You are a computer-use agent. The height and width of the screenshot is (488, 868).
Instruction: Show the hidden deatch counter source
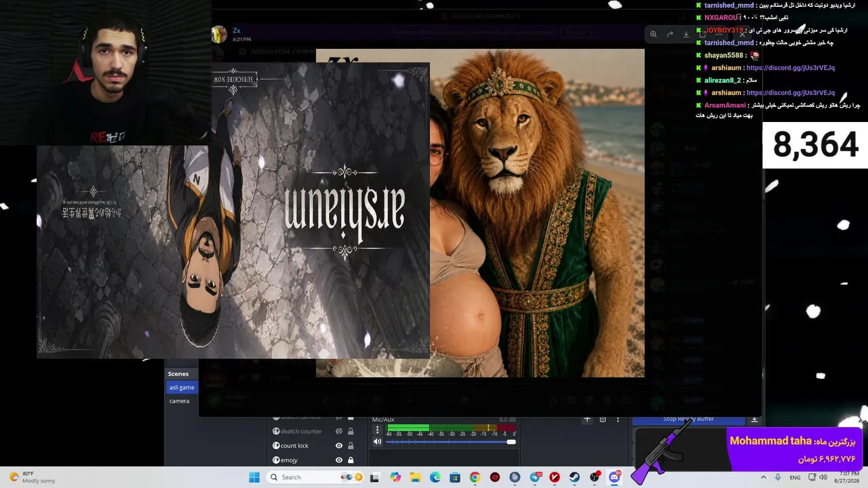pyautogui.click(x=338, y=431)
